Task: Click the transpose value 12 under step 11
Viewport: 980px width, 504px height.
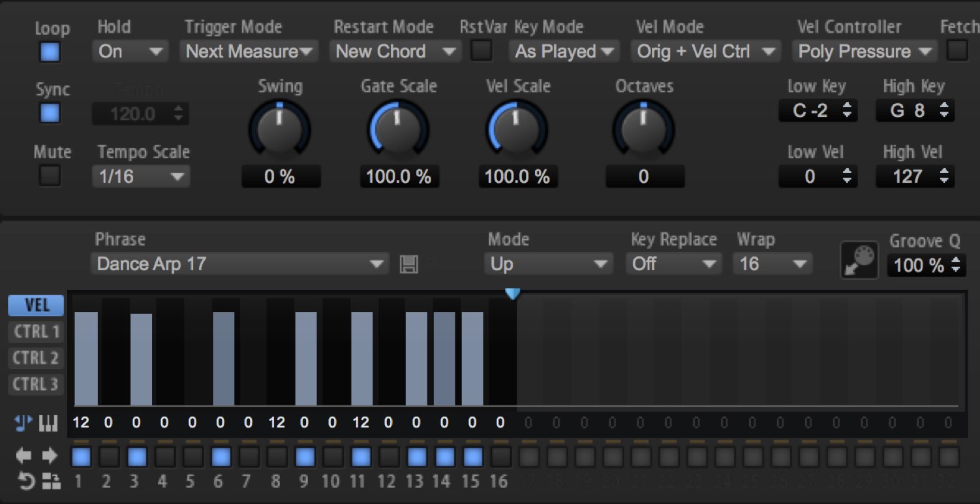Action: pyautogui.click(x=361, y=423)
